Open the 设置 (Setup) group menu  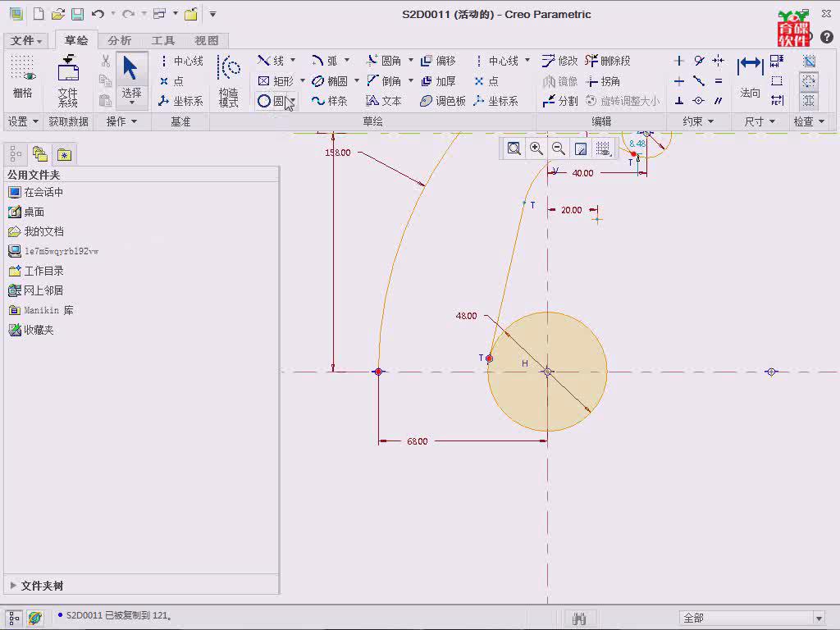[23, 121]
